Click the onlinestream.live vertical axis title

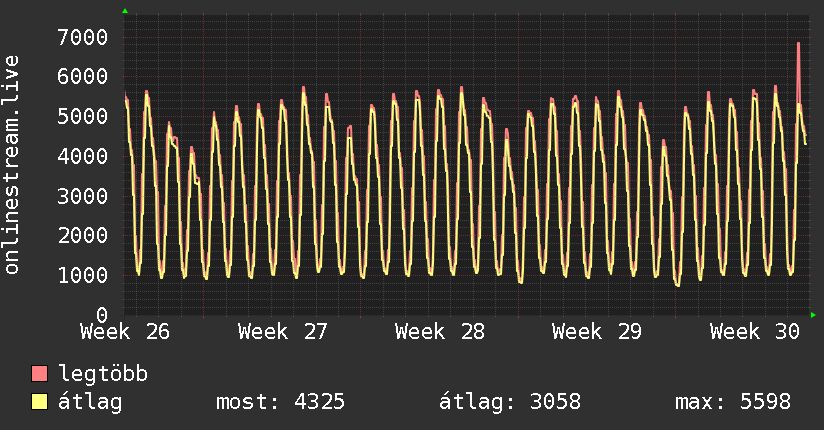click(x=11, y=165)
